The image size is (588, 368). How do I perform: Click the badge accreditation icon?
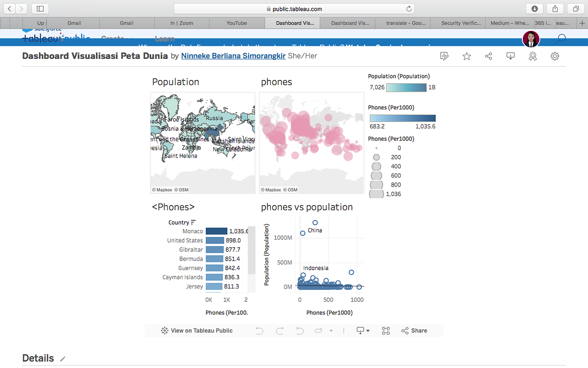pos(533,56)
